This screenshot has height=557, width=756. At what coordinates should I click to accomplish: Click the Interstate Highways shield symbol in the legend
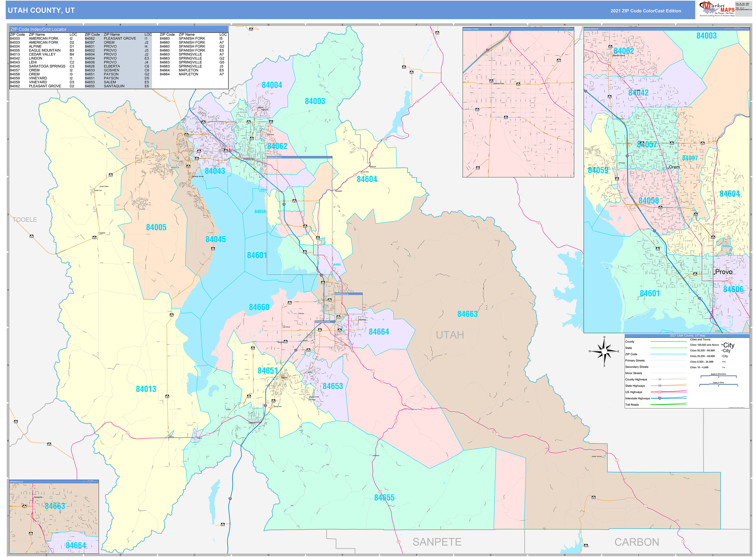[660, 398]
